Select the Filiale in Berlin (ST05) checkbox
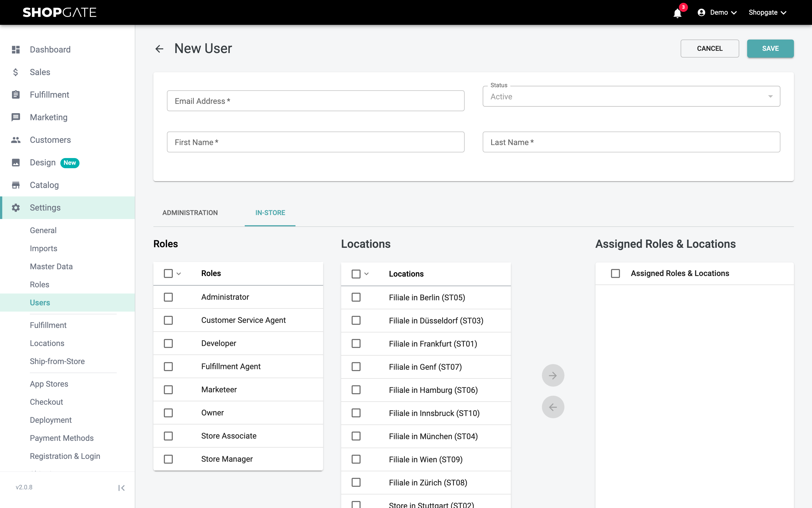The width and height of the screenshot is (812, 508). [x=356, y=297]
